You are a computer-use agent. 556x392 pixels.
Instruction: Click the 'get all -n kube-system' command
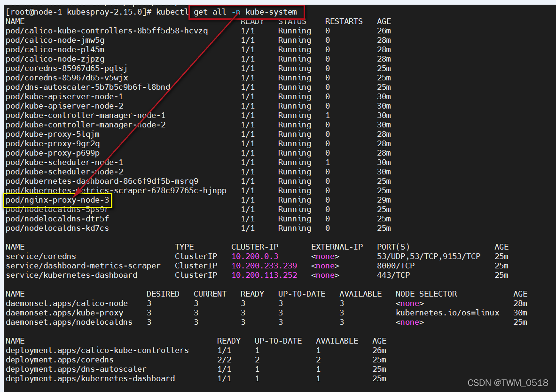tap(247, 12)
